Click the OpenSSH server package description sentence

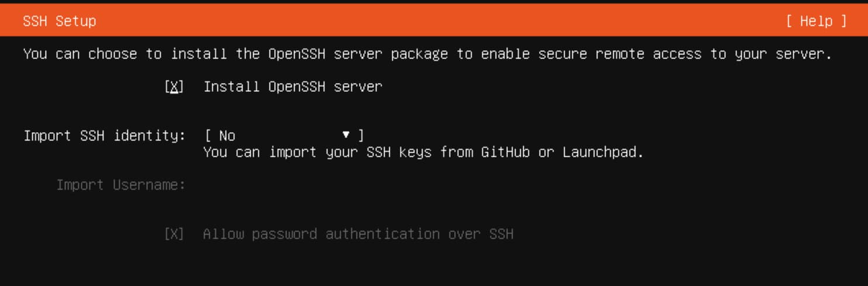click(x=427, y=54)
